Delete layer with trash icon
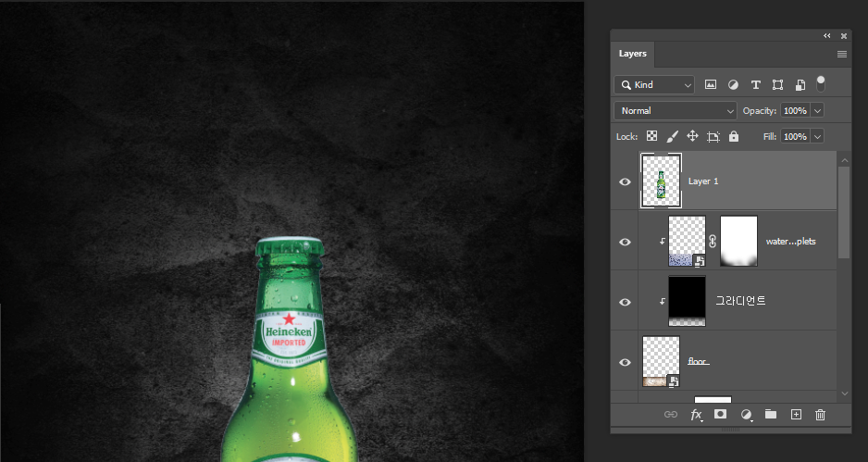Image resolution: width=868 pixels, height=462 pixels. click(821, 415)
